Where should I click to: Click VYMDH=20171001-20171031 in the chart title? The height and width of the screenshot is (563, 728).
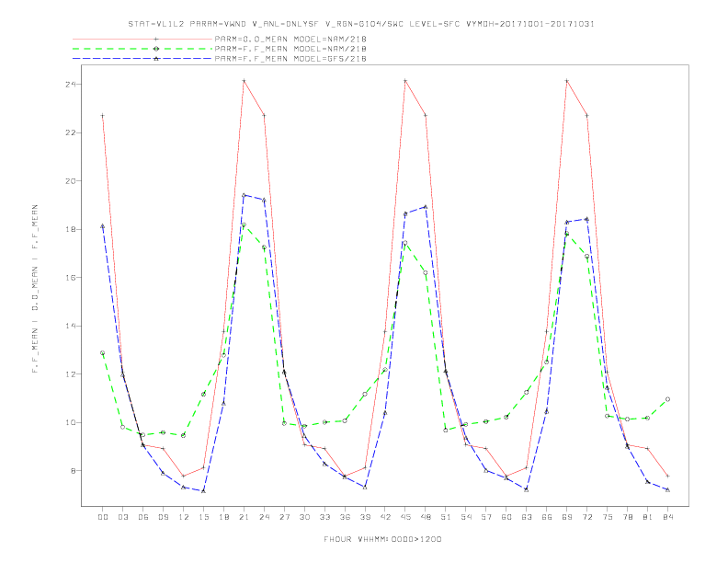point(530,24)
